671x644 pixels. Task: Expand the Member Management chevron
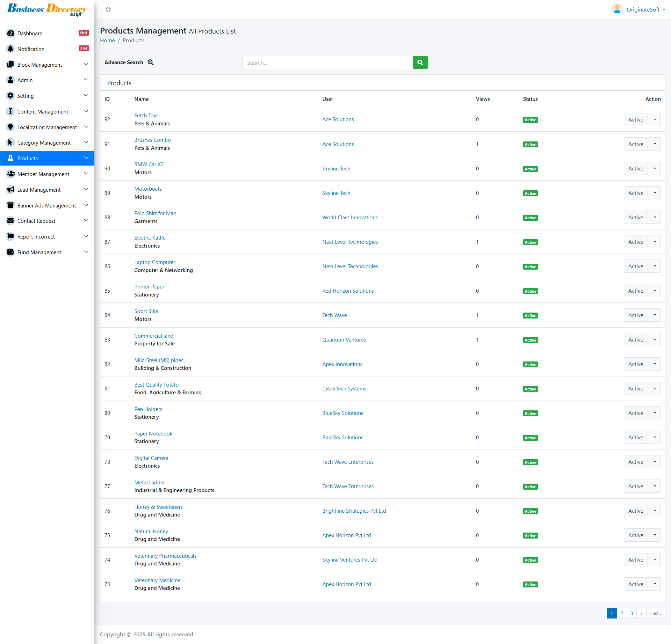(86, 174)
